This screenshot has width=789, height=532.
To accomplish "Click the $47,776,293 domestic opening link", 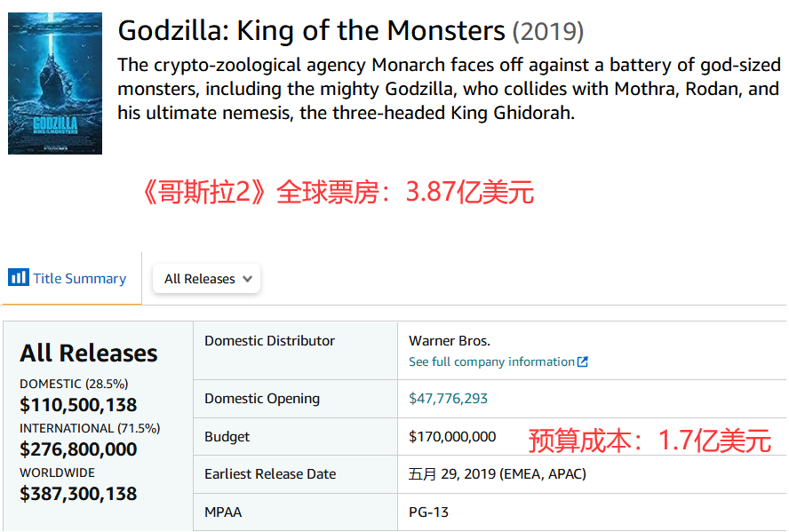I will [x=448, y=398].
